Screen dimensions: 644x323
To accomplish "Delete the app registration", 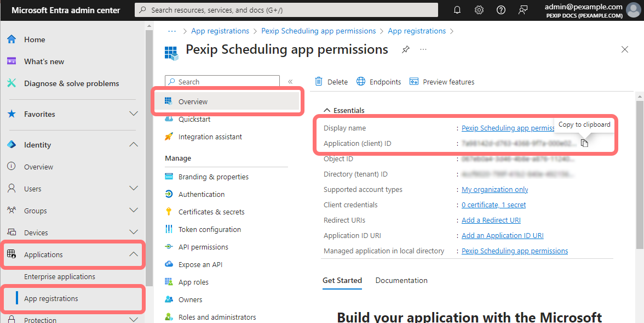I will (x=331, y=81).
